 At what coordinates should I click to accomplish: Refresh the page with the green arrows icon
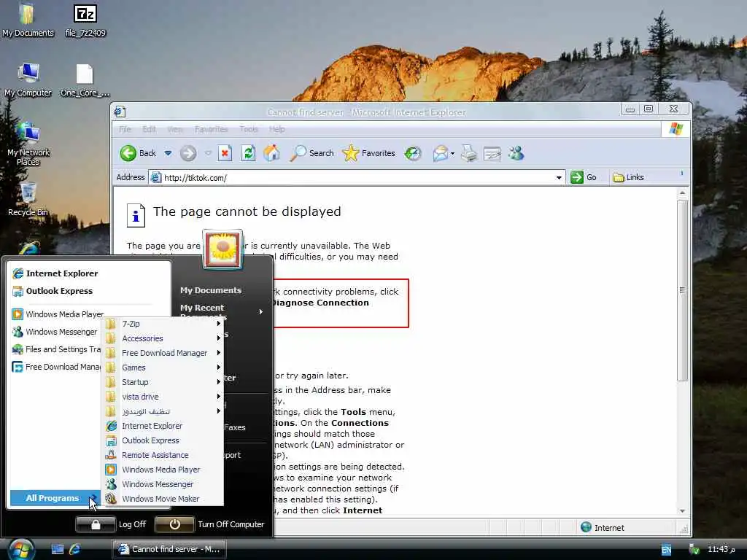(x=248, y=153)
